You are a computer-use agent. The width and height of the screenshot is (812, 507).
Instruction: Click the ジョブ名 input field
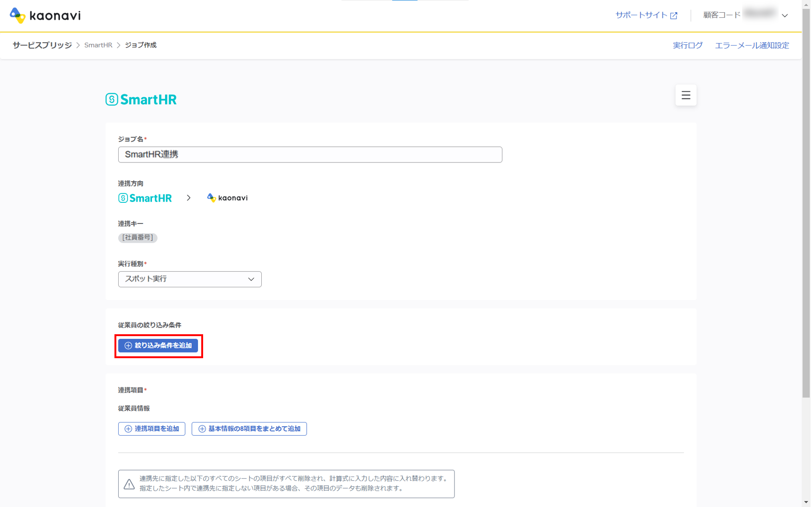(310, 154)
